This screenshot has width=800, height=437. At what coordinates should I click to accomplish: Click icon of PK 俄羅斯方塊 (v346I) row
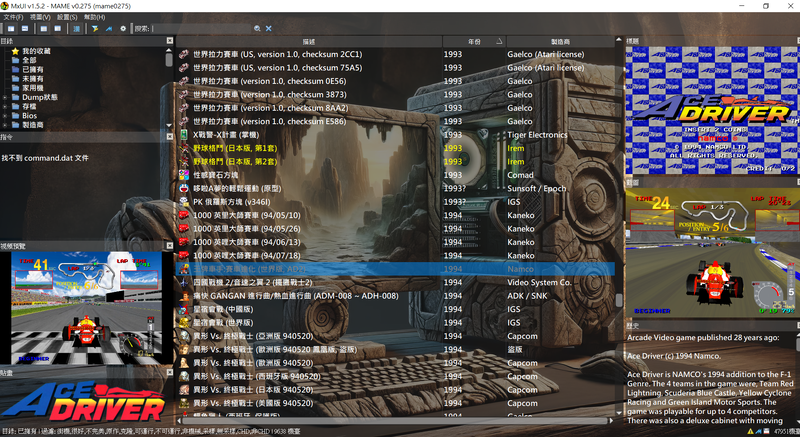pos(184,202)
